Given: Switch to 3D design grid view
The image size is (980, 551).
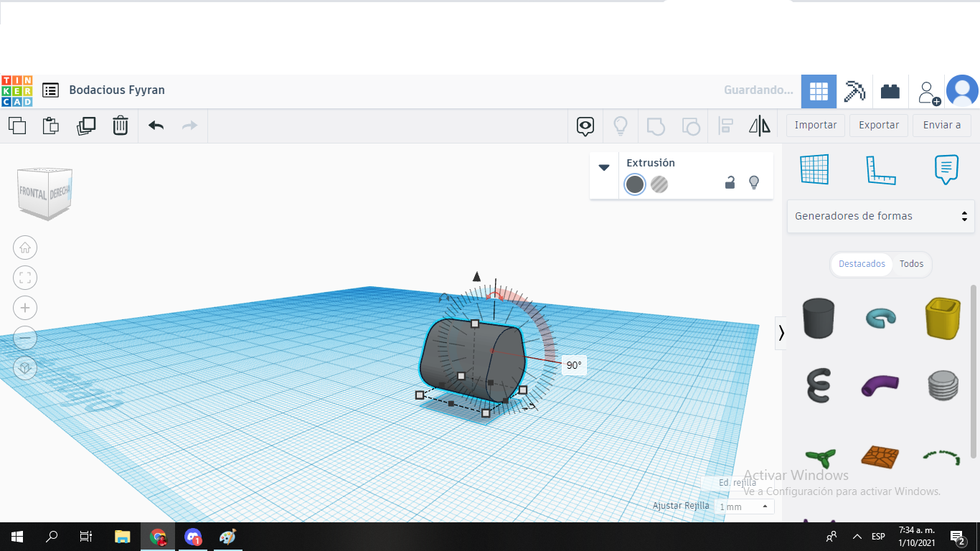Looking at the screenshot, I should (x=819, y=91).
